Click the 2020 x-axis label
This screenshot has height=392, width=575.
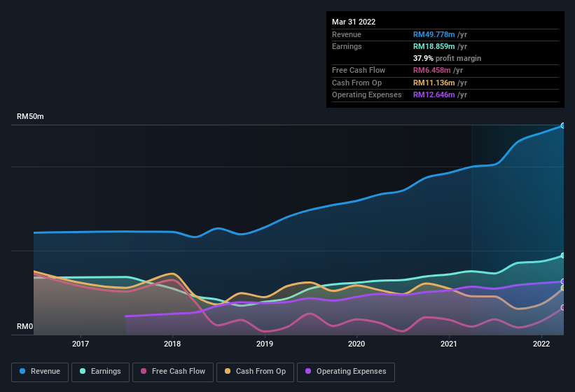(x=356, y=344)
